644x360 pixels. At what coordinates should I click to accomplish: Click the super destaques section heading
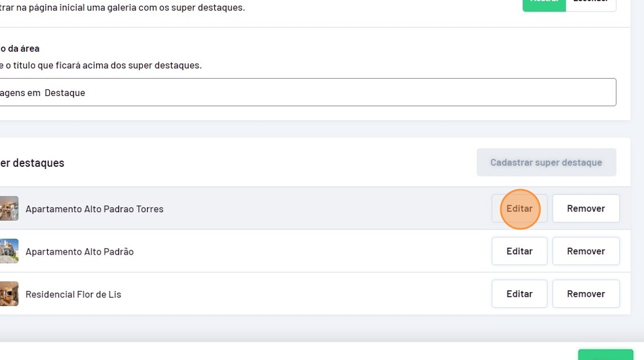pos(32,163)
